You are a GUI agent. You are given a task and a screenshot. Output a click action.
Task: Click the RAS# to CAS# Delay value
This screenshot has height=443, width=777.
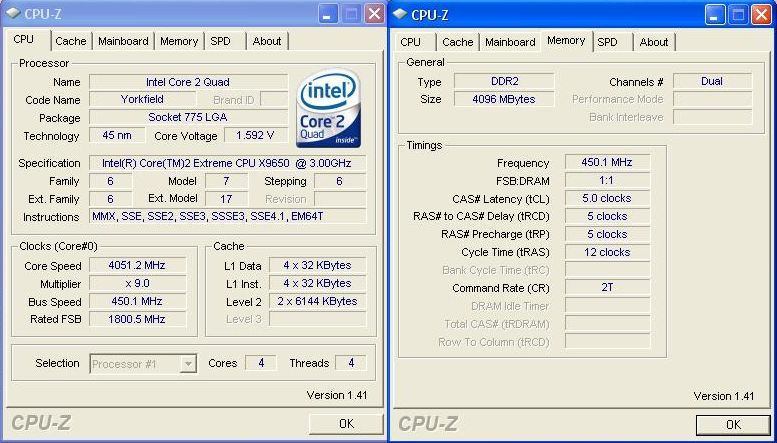click(x=607, y=216)
